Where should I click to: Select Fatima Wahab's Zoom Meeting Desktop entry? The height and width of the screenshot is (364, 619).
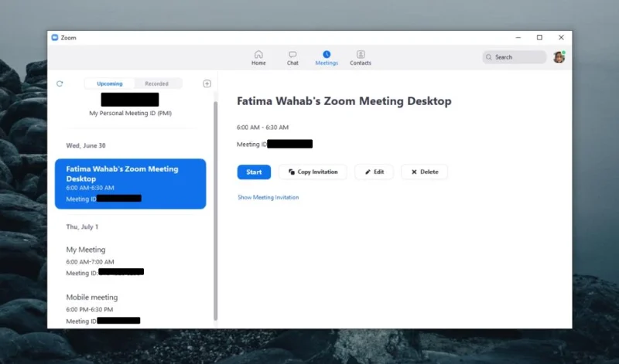[130, 184]
